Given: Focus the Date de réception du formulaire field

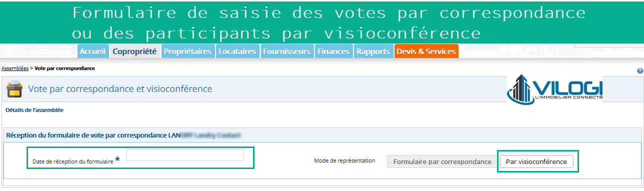Looking at the screenshot, I should coord(185,155).
